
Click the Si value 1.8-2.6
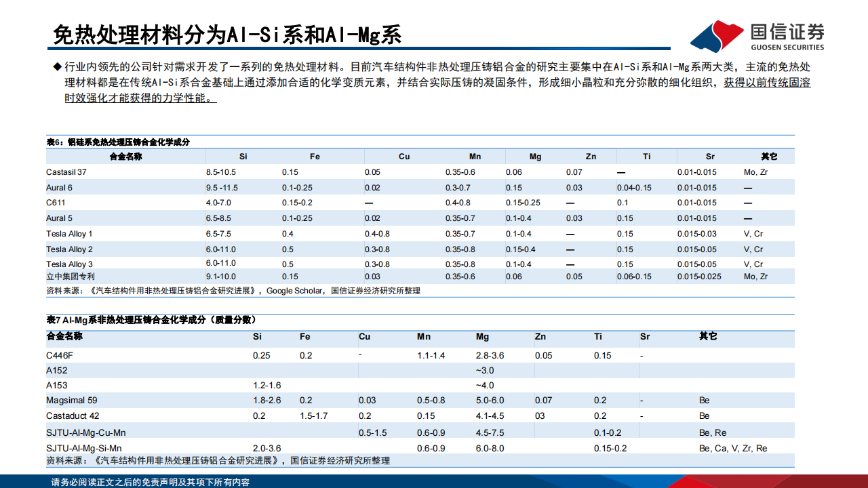pos(267,401)
